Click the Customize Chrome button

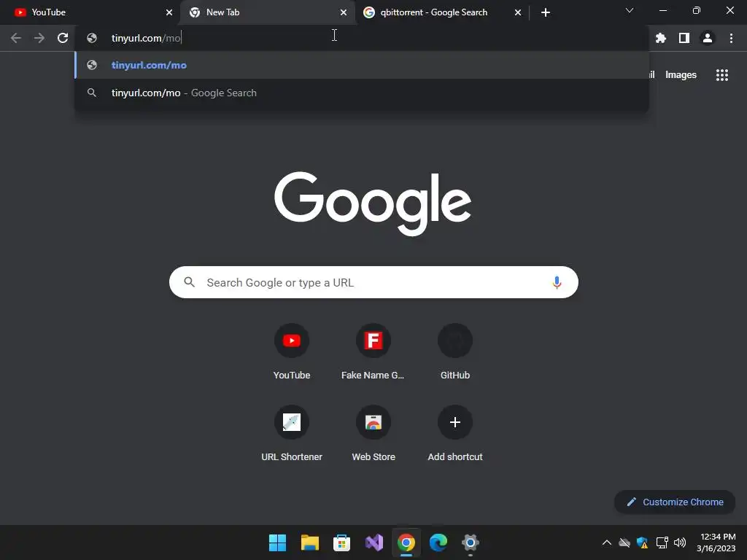click(x=675, y=502)
